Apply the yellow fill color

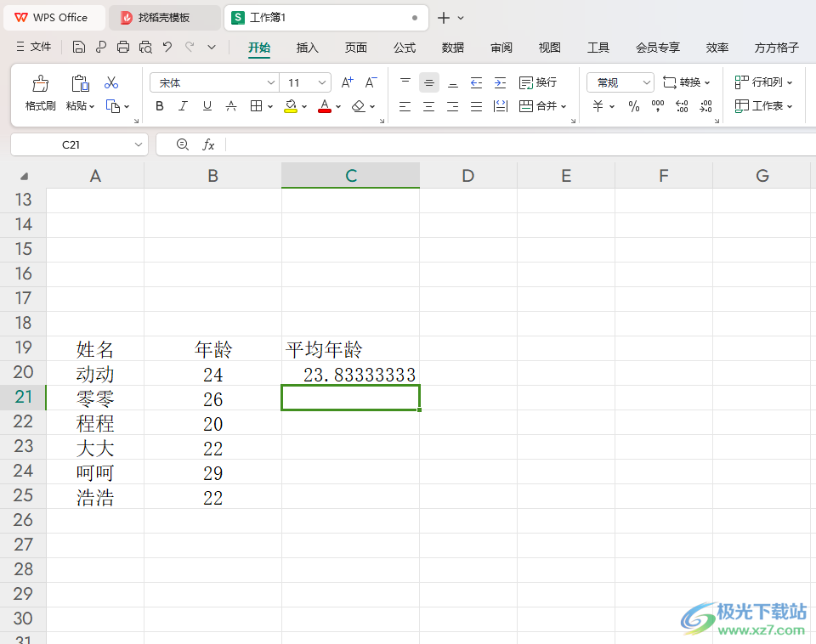point(291,106)
